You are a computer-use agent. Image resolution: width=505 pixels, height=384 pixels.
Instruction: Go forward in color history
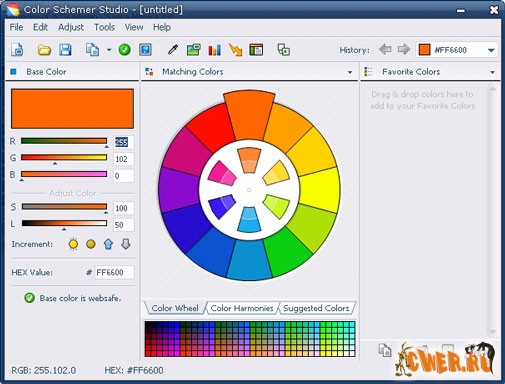click(404, 50)
